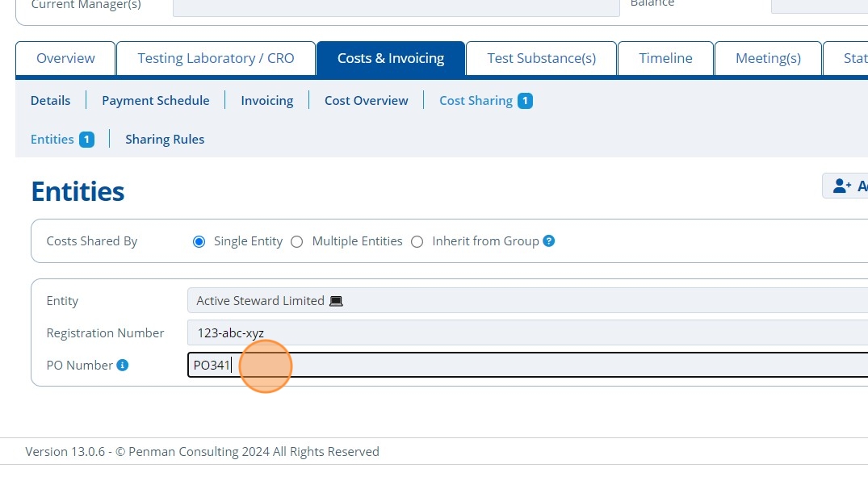Switch to the Overview tab
The image size is (868, 485).
click(x=65, y=58)
